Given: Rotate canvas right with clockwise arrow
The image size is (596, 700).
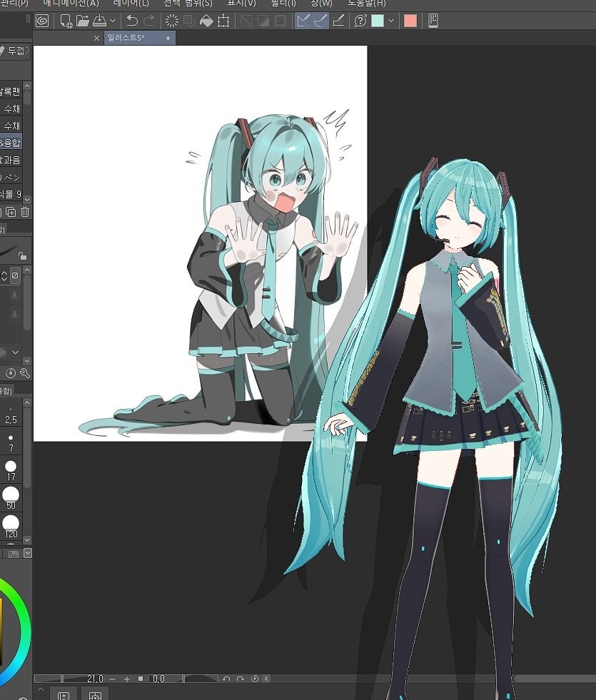Looking at the screenshot, I should click(x=241, y=679).
